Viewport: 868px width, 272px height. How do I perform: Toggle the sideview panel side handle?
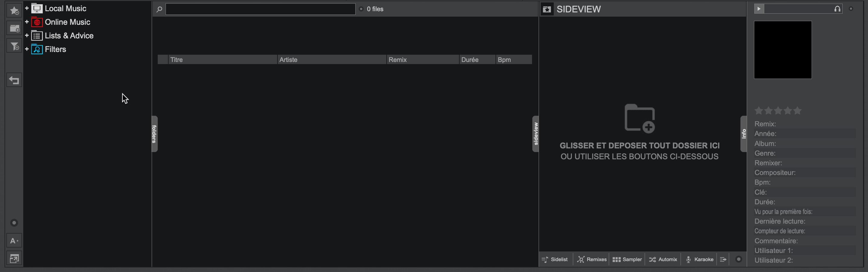coord(535,134)
